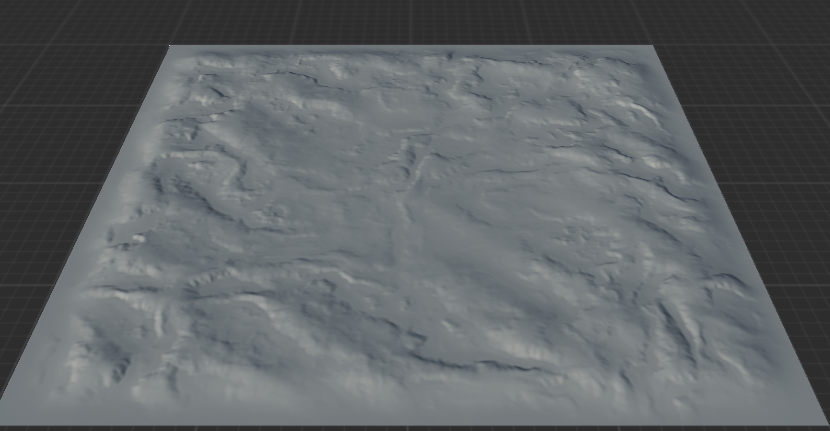The width and height of the screenshot is (830, 431).
Task: Click midpoint of the terrain's far top edge
Action: tap(412, 49)
